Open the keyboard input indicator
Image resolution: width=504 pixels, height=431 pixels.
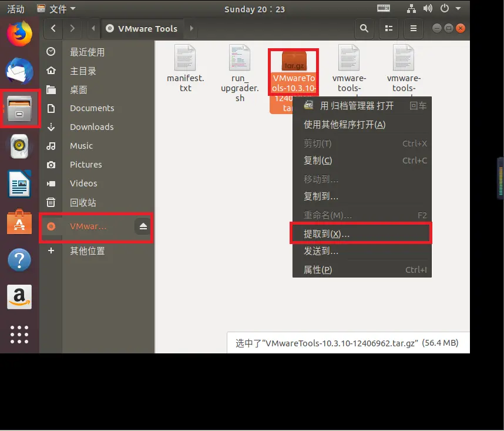[384, 9]
